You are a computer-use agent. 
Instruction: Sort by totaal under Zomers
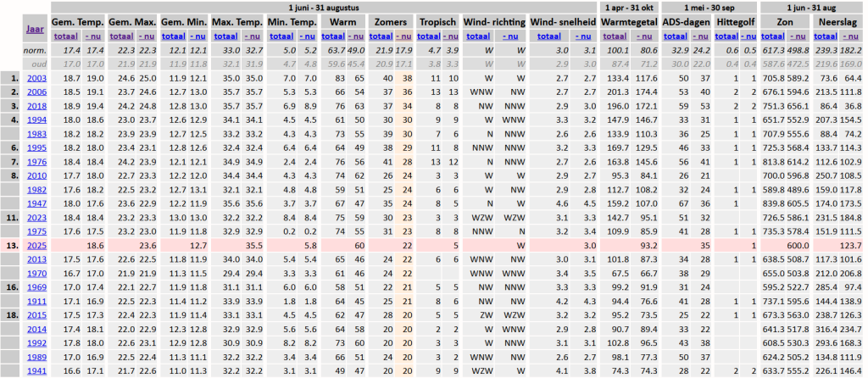381,36
